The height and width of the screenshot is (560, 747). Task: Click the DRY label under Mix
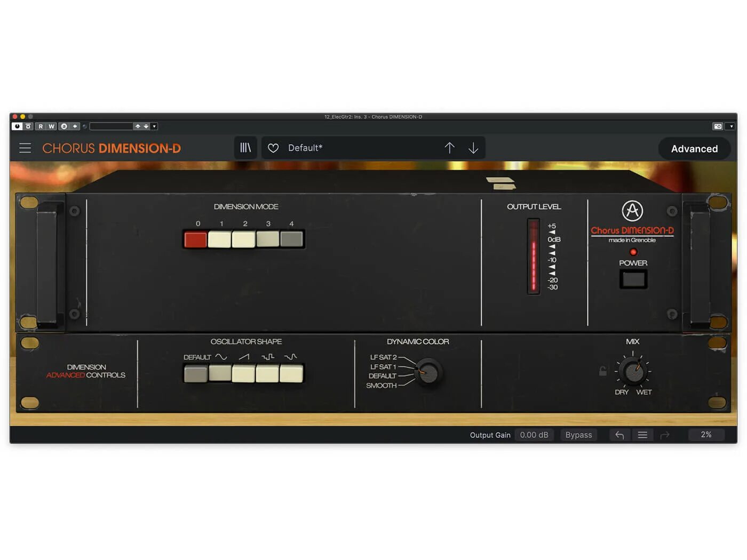tap(622, 392)
